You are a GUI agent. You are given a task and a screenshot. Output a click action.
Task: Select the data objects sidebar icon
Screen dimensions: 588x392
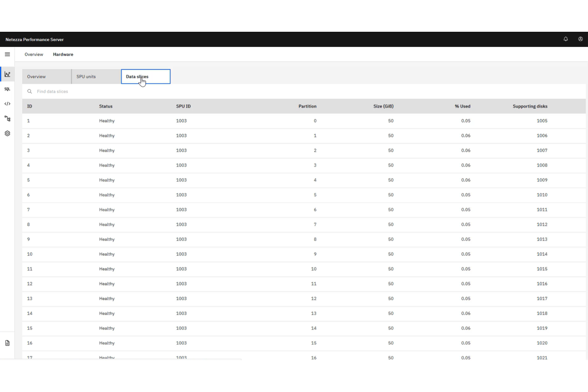[x=7, y=119]
